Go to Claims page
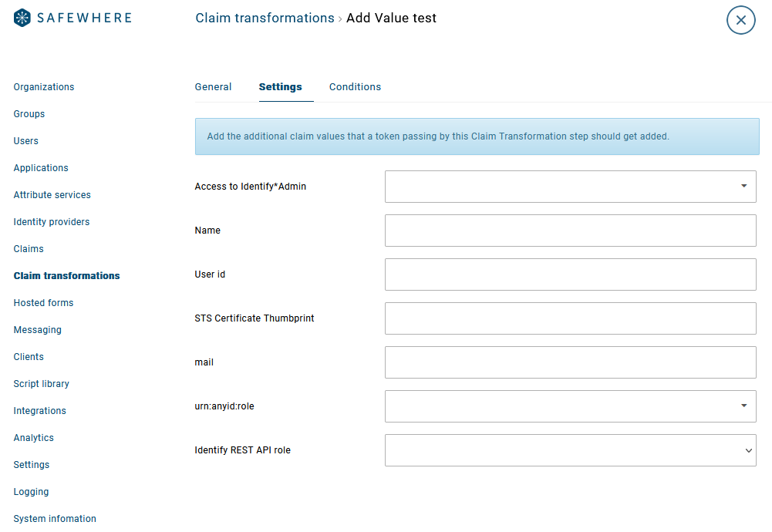772x532 pixels. tap(29, 249)
